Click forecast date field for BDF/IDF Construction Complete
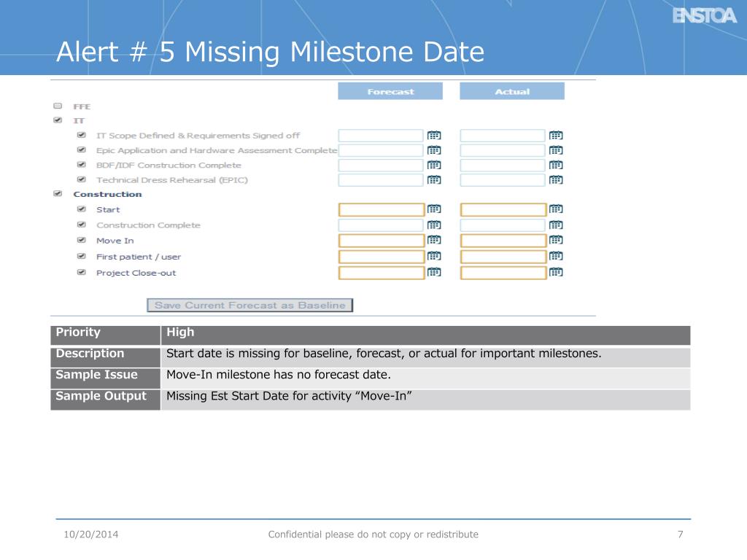Screen dimensions: 747x560 (x=381, y=166)
